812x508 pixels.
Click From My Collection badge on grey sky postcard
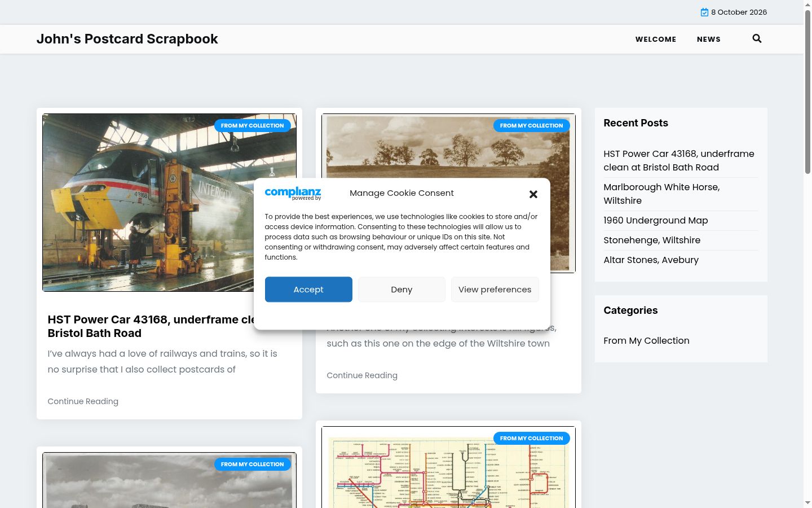[x=253, y=465]
